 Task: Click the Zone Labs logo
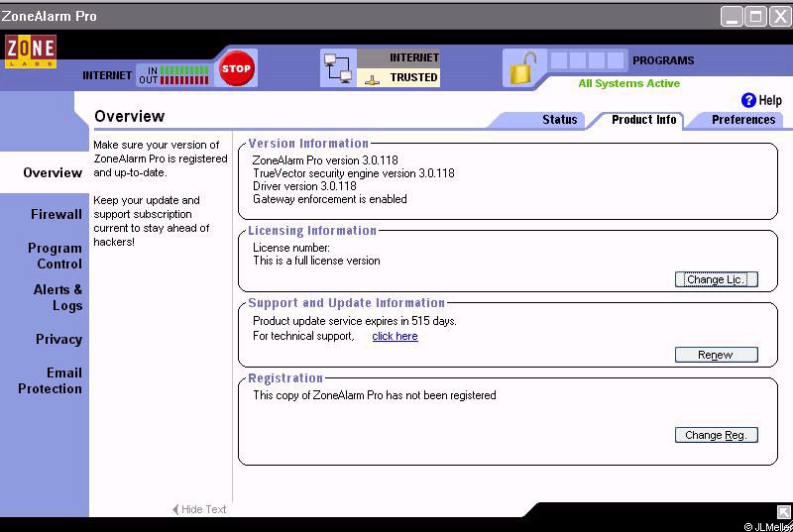31,52
